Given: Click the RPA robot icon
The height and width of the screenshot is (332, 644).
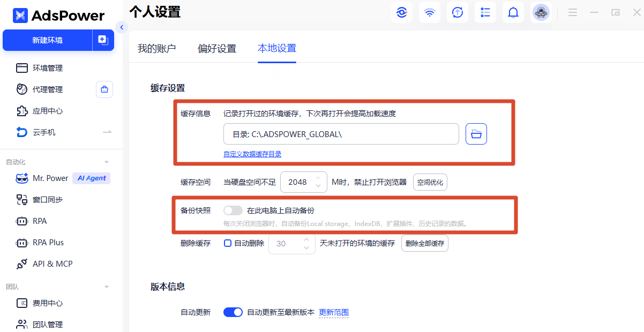Looking at the screenshot, I should pos(21,221).
